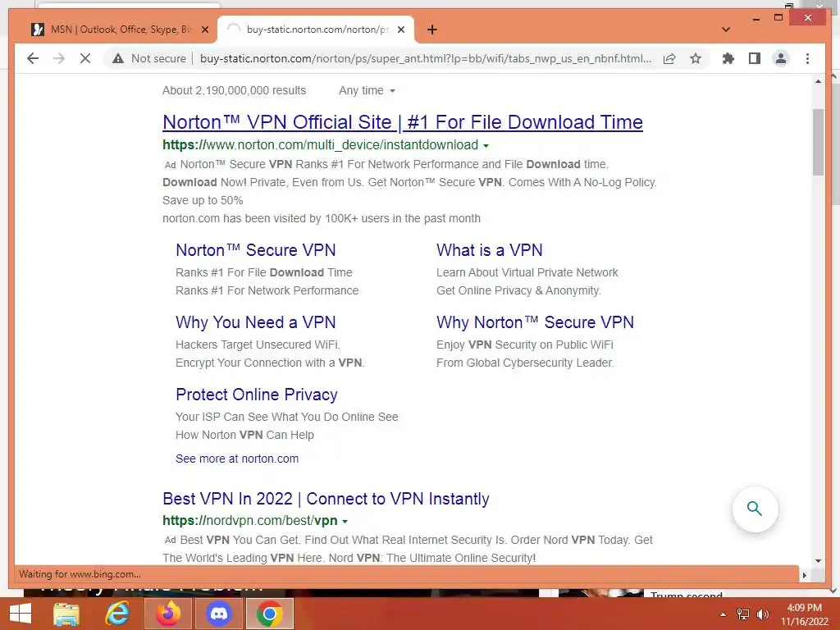The image size is (840, 630).
Task: Launch Internet Explorer from the taskbar
Action: point(116,614)
